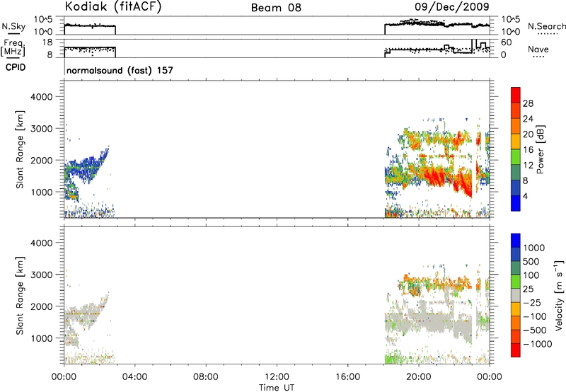Image resolution: width=566 pixels, height=392 pixels.
Task: Click the 'Time UT' axis label
Action: [277, 388]
